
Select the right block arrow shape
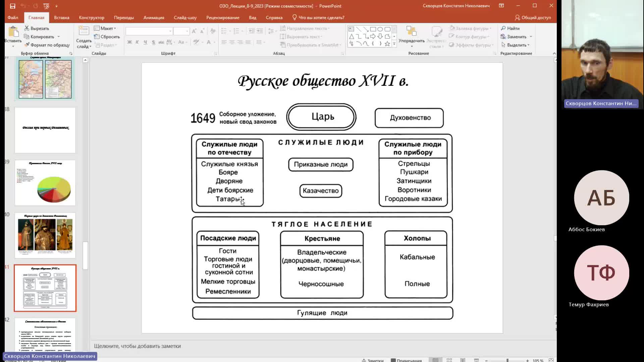373,36
